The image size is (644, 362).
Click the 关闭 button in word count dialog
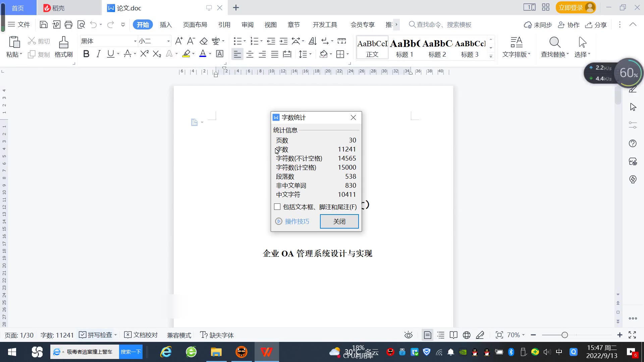339,221
